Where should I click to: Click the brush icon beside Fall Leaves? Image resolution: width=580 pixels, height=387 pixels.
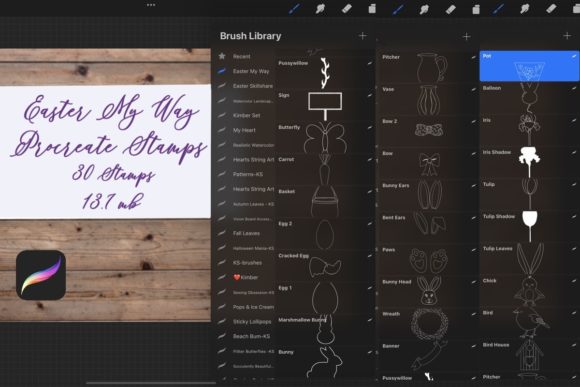tap(222, 233)
